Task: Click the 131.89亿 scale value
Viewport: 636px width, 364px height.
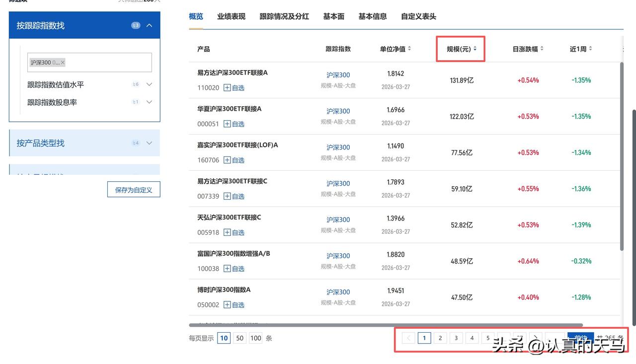Action: (x=462, y=80)
